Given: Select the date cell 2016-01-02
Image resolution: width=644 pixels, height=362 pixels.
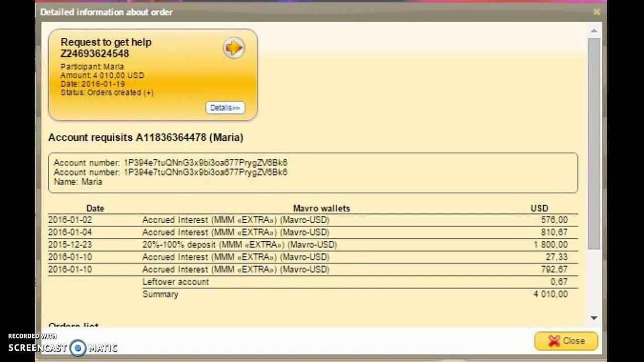Looking at the screenshot, I should point(70,220).
